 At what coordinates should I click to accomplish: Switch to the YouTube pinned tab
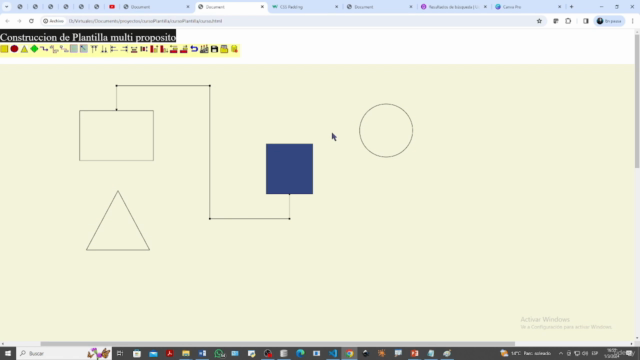coord(112,7)
